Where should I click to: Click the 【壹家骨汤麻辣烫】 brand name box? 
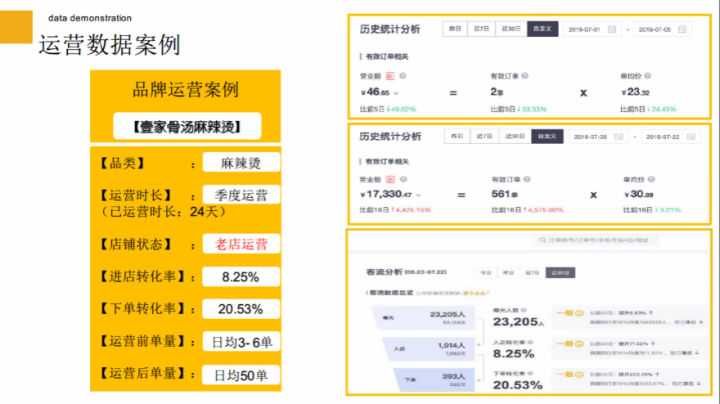[x=187, y=126]
